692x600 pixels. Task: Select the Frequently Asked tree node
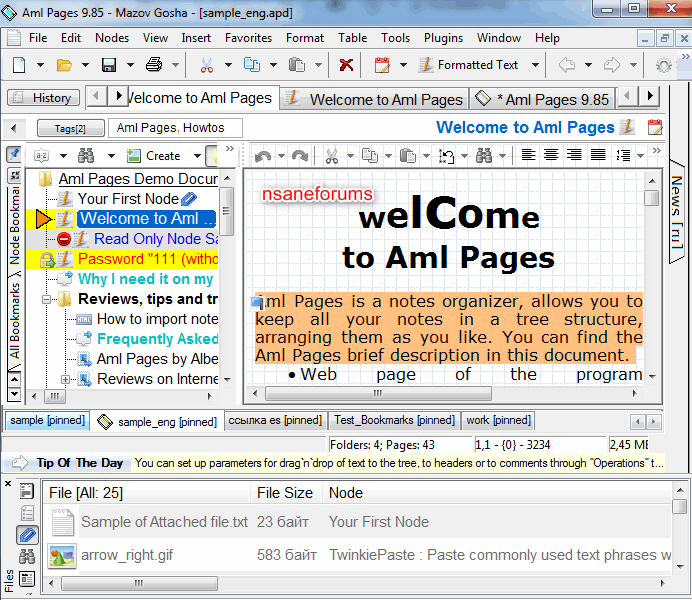[158, 339]
